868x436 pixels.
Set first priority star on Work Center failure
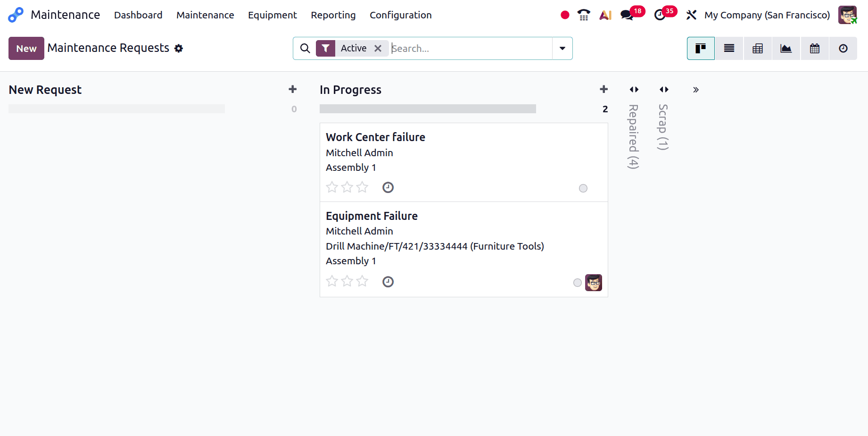tap(332, 187)
